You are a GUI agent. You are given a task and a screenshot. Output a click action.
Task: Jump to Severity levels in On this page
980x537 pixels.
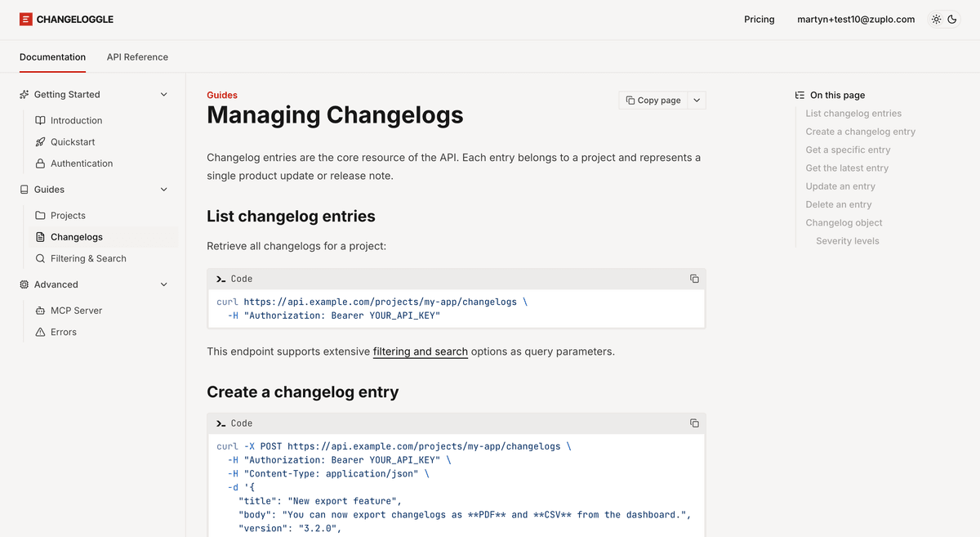click(x=847, y=240)
